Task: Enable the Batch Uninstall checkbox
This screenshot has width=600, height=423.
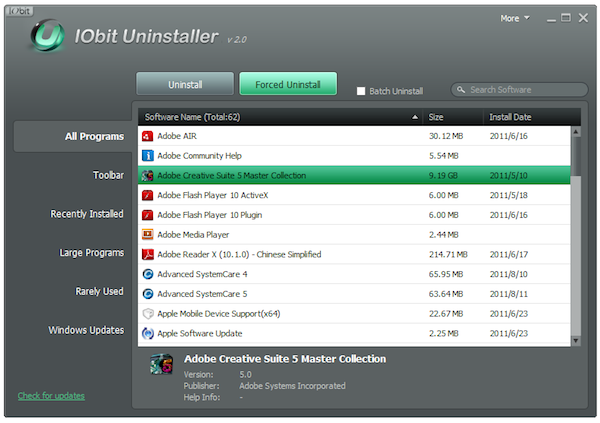Action: [360, 91]
